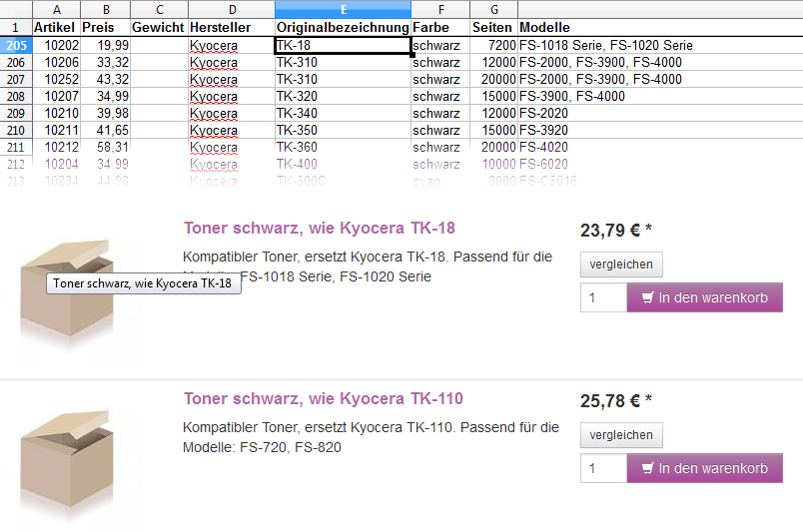Select cell containing TK-18
This screenshot has width=803, height=532.
(343, 45)
